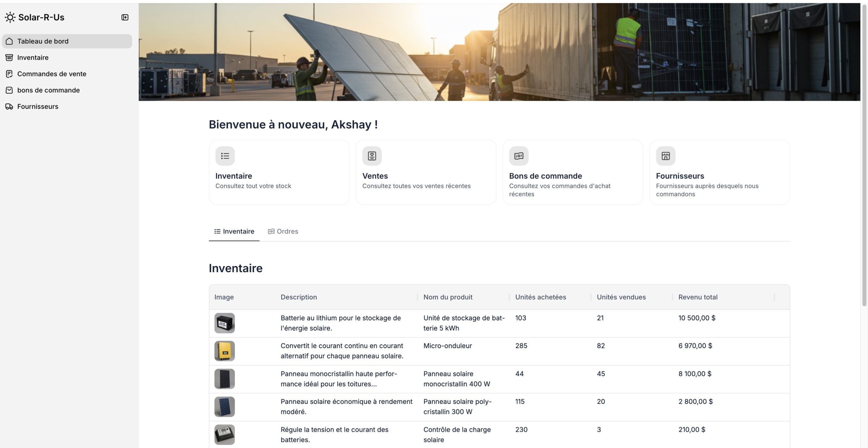This screenshot has height=448, width=868.
Task: Open the yellow micro-onduleur product image
Action: click(224, 351)
